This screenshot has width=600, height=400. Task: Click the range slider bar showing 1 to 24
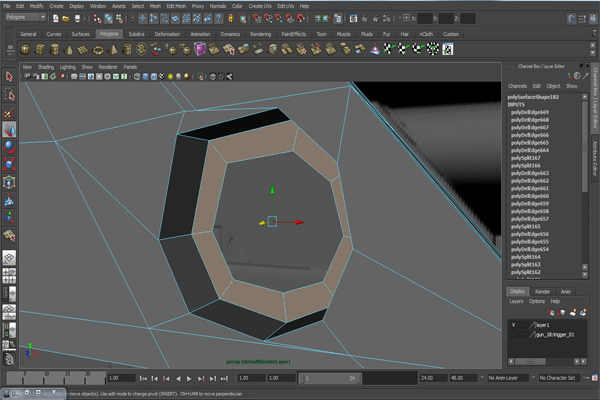pyautogui.click(x=330, y=378)
